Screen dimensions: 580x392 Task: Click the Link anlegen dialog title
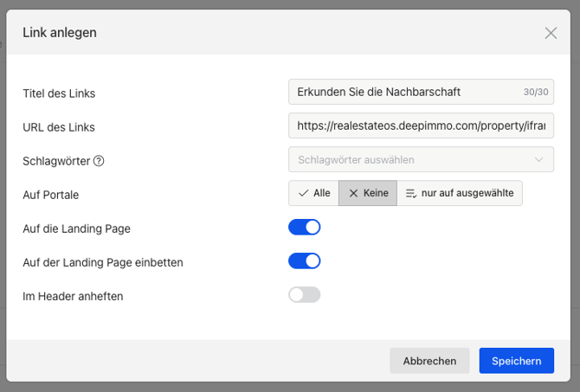point(60,33)
